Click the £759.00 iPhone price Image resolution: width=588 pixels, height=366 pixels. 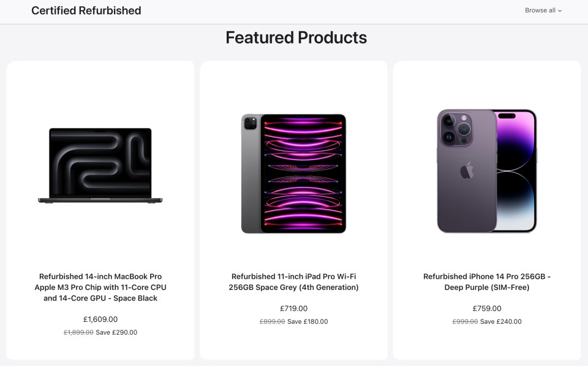tap(487, 308)
